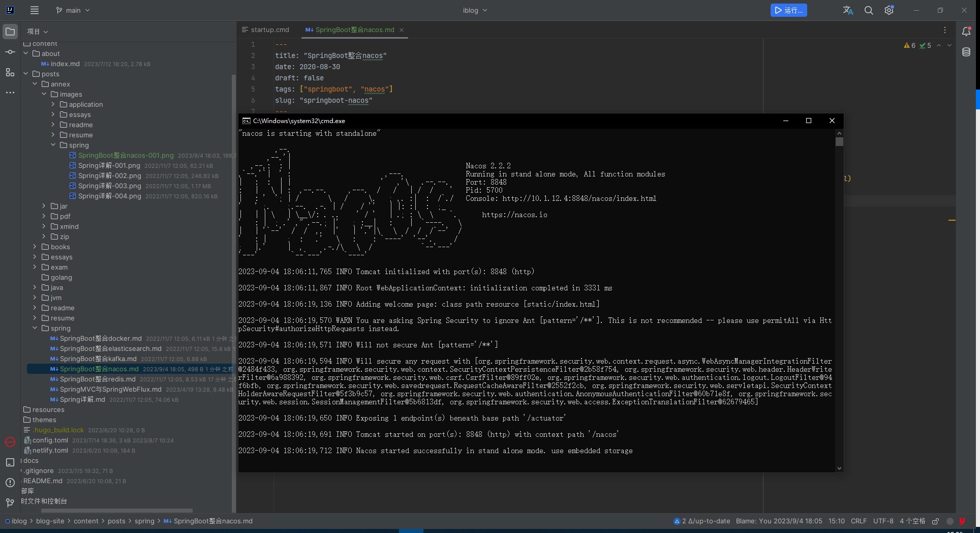Collapse the posts folder
980x533 pixels.
pos(26,74)
